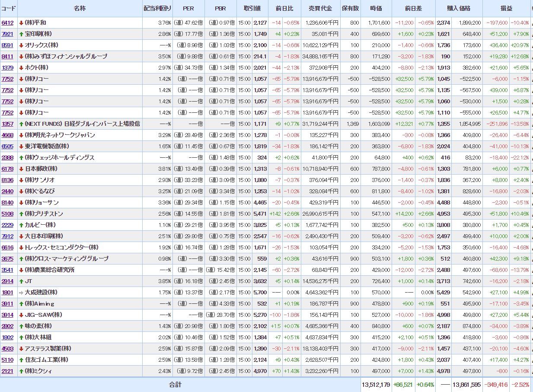This screenshot has height=392, width=533.
Task: Follow the 1357 code link
Action: [x=7, y=124]
